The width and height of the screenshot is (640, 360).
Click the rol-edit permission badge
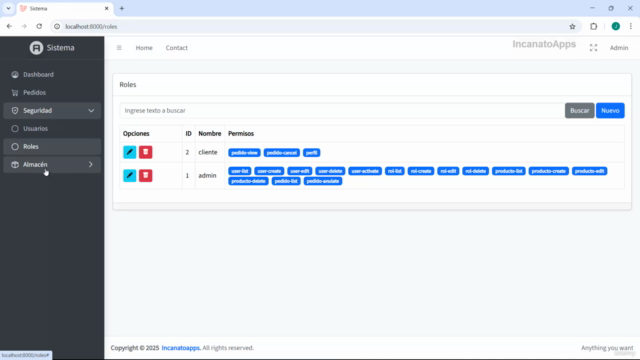(x=448, y=171)
